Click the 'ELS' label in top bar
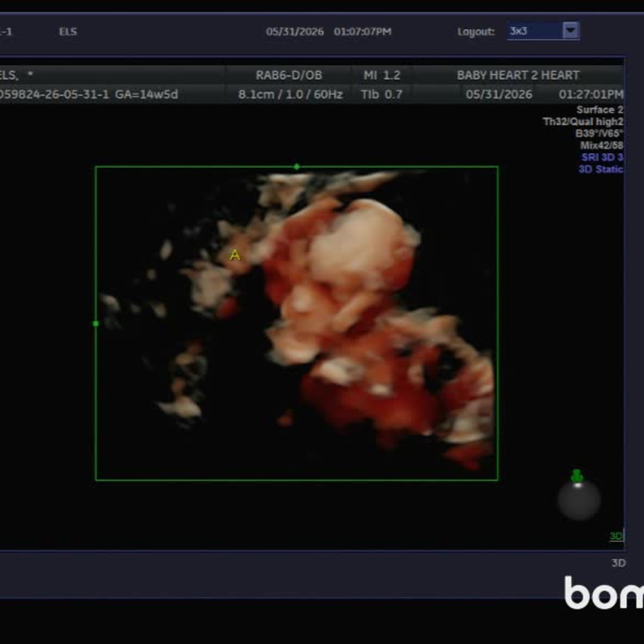Image resolution: width=644 pixels, height=644 pixels. tap(68, 32)
